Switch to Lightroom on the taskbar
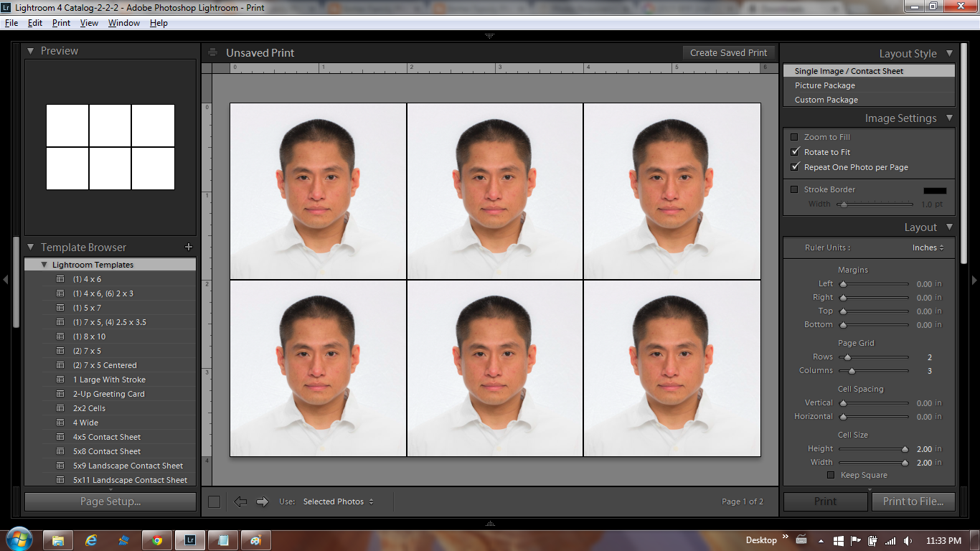This screenshot has height=551, width=980. (190, 540)
